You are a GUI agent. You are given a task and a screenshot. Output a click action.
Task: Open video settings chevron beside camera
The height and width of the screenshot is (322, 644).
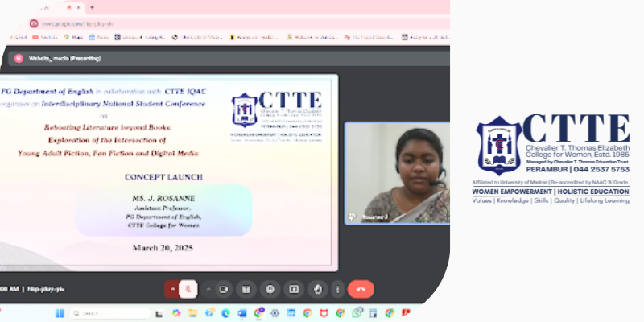click(x=208, y=289)
